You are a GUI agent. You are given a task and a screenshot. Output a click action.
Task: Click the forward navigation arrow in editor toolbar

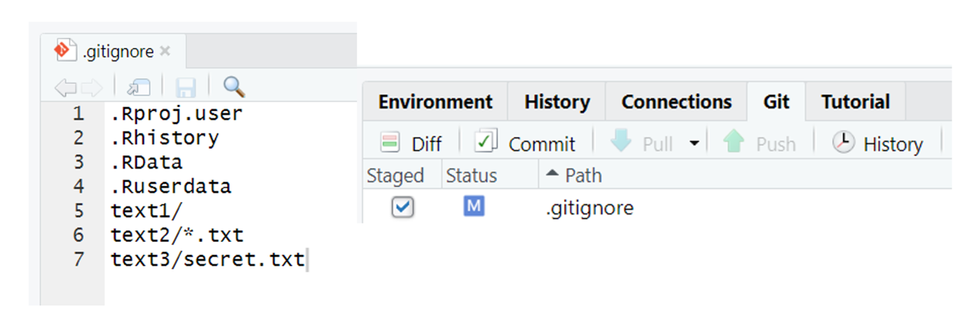91,88
